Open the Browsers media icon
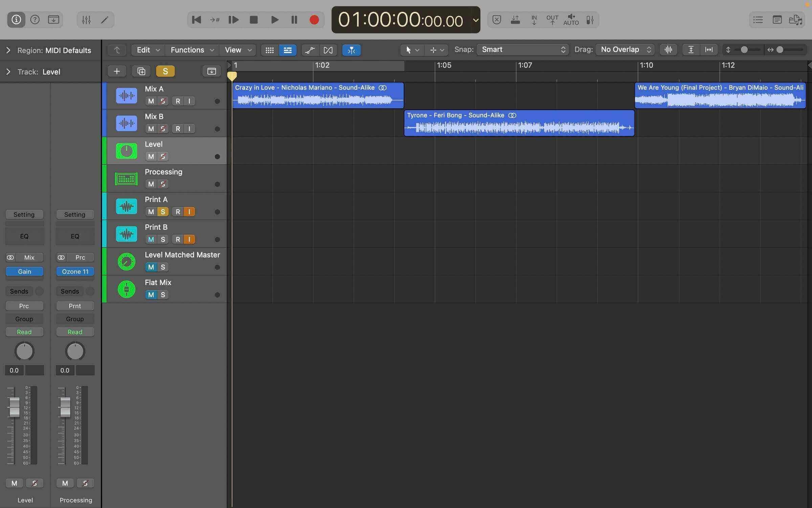 [x=796, y=20]
